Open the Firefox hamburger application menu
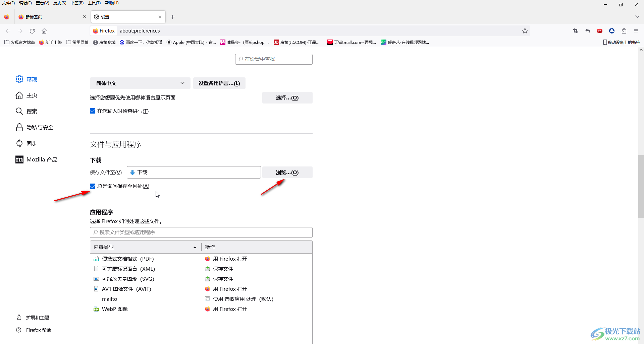This screenshot has height=344, width=644. click(x=636, y=31)
